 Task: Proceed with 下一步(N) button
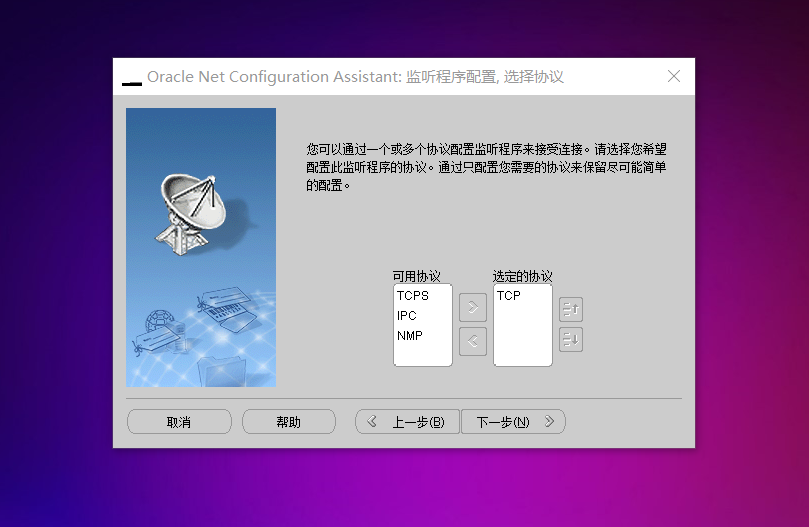tap(513, 422)
